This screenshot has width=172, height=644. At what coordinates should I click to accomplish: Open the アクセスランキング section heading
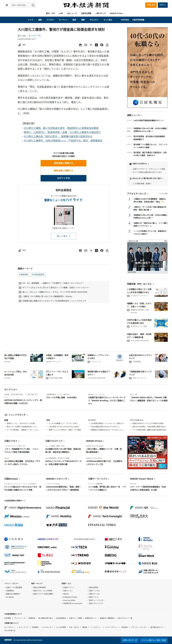[x=138, y=194]
